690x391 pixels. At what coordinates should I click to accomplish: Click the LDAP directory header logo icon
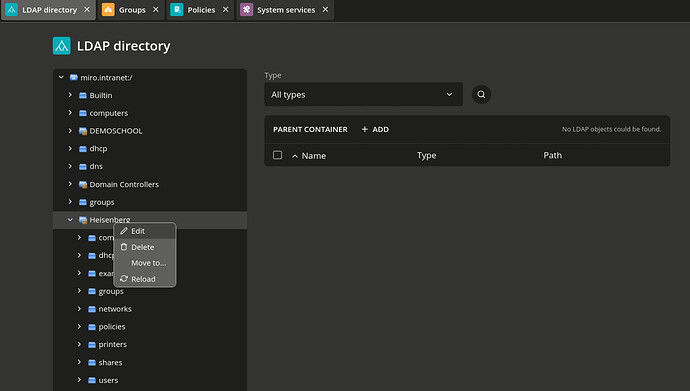click(x=62, y=46)
